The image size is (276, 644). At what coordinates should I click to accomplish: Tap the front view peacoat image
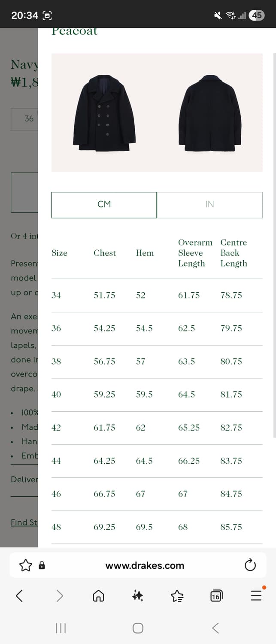coord(104,114)
